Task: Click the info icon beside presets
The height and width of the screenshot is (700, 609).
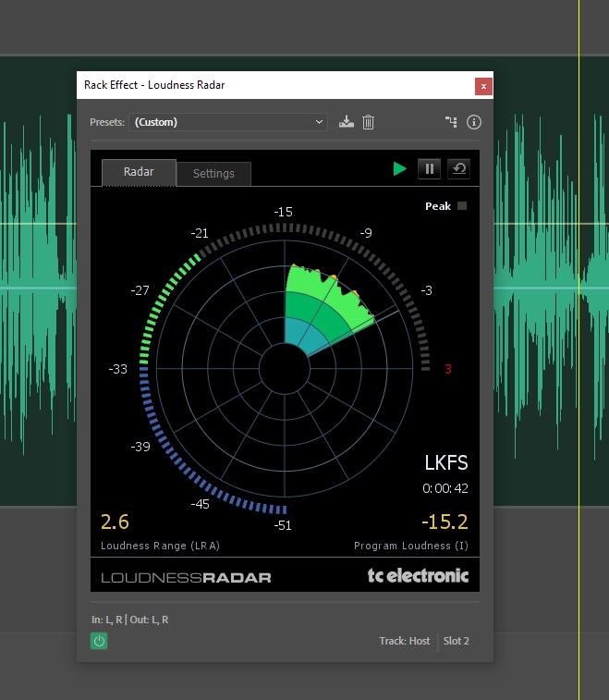Action: point(474,122)
